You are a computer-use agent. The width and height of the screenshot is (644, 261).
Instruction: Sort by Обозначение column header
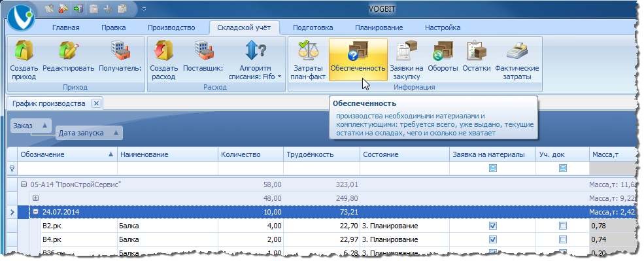click(67, 154)
